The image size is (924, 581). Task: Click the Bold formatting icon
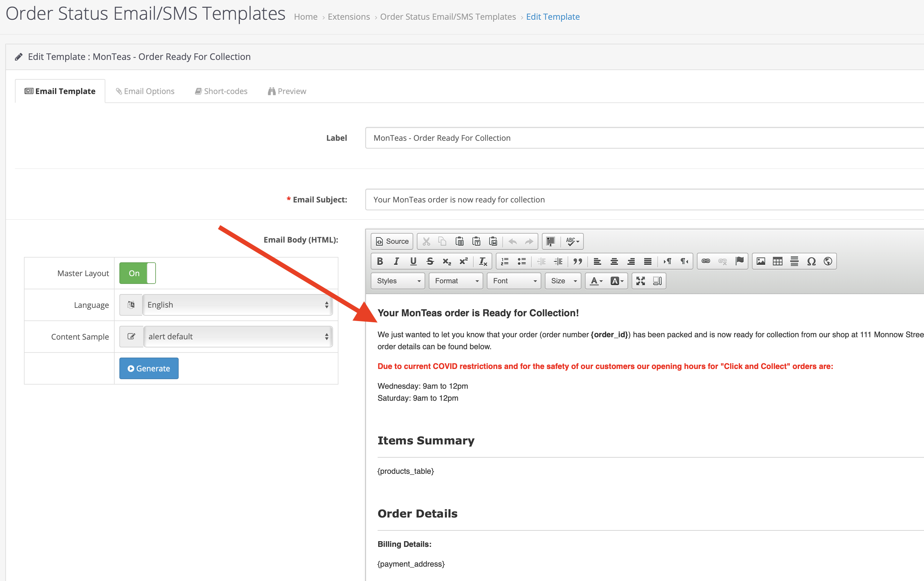(380, 261)
